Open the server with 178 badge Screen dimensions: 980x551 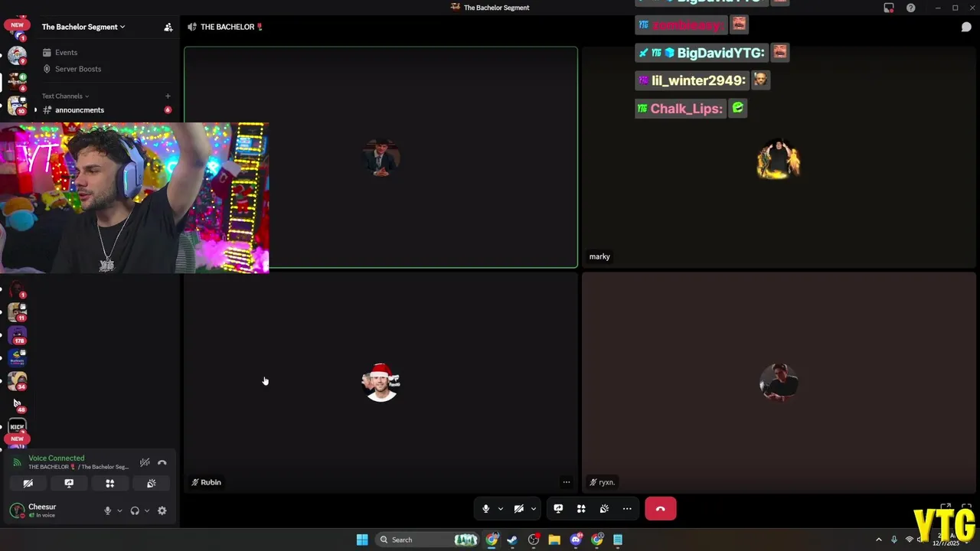tap(17, 335)
